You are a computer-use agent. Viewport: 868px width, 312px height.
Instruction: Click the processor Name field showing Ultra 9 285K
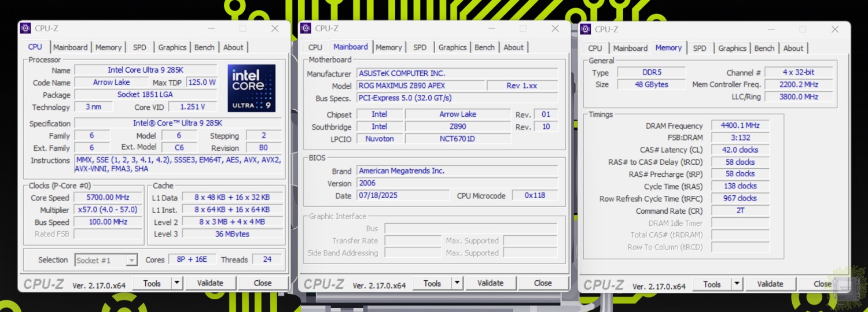pos(145,70)
